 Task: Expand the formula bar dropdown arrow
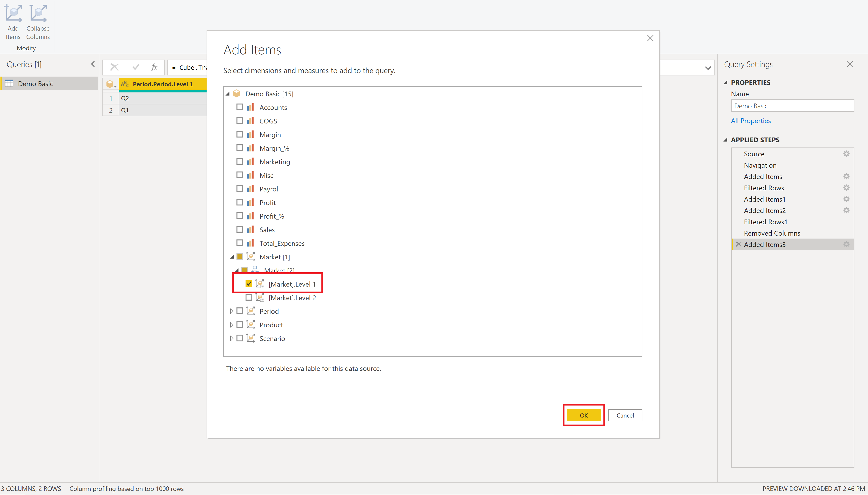point(708,68)
